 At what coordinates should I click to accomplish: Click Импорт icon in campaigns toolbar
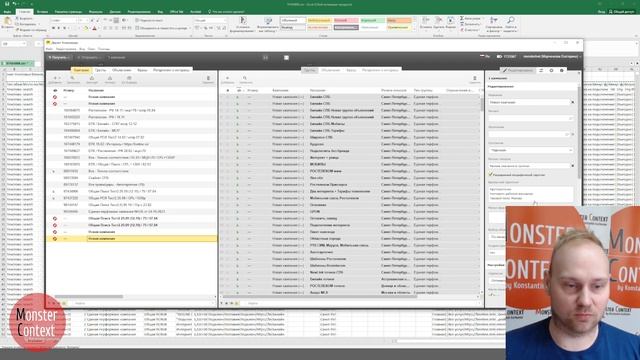[110, 78]
